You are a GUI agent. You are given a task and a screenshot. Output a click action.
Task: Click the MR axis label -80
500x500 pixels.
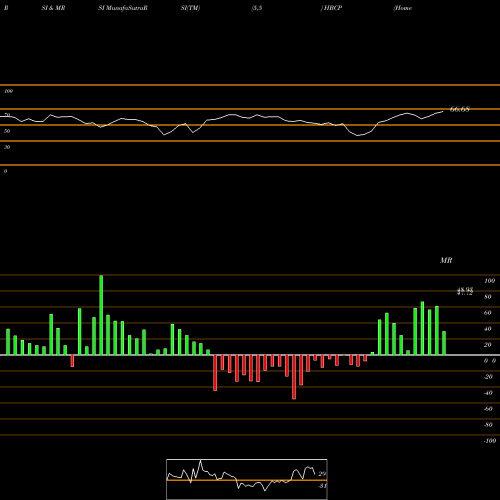click(x=488, y=425)
